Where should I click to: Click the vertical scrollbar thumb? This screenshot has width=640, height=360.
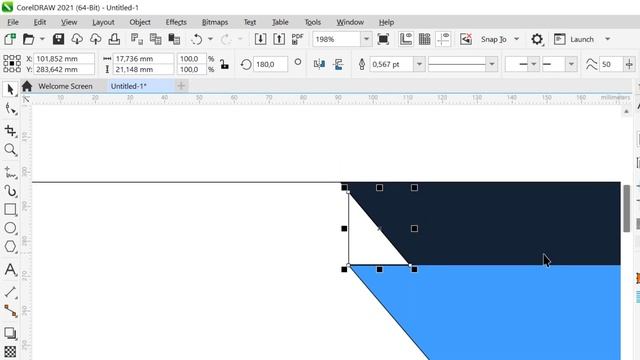pyautogui.click(x=627, y=208)
